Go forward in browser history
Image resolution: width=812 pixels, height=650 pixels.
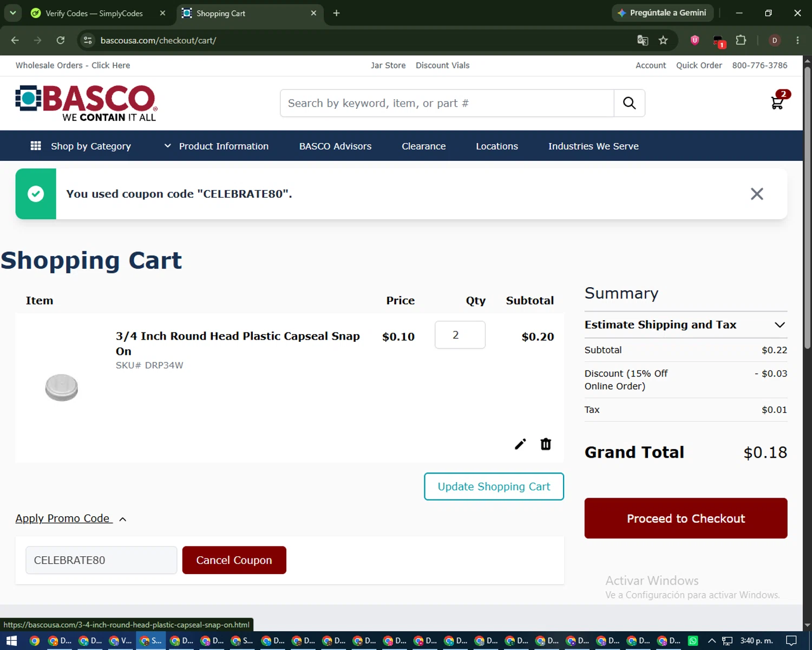(37, 40)
